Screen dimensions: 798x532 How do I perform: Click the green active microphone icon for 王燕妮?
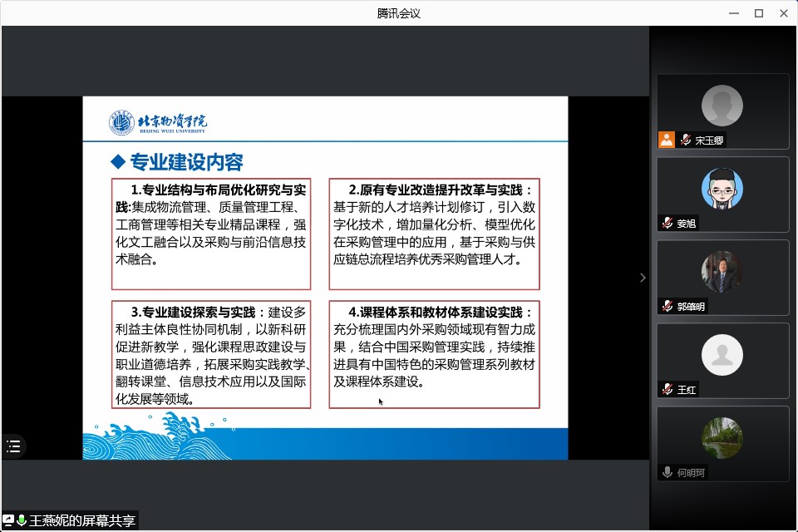[22, 520]
